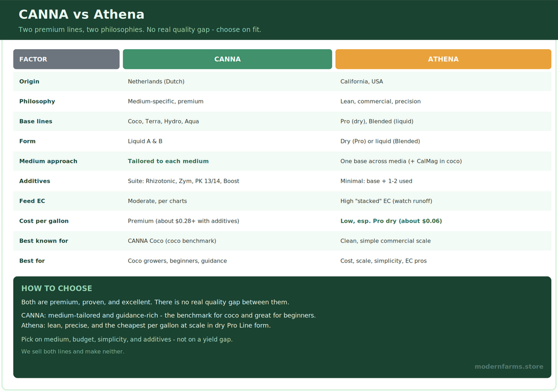This screenshot has width=558, height=392.
Task: Click the 'Origin' row label
Action: tap(29, 82)
